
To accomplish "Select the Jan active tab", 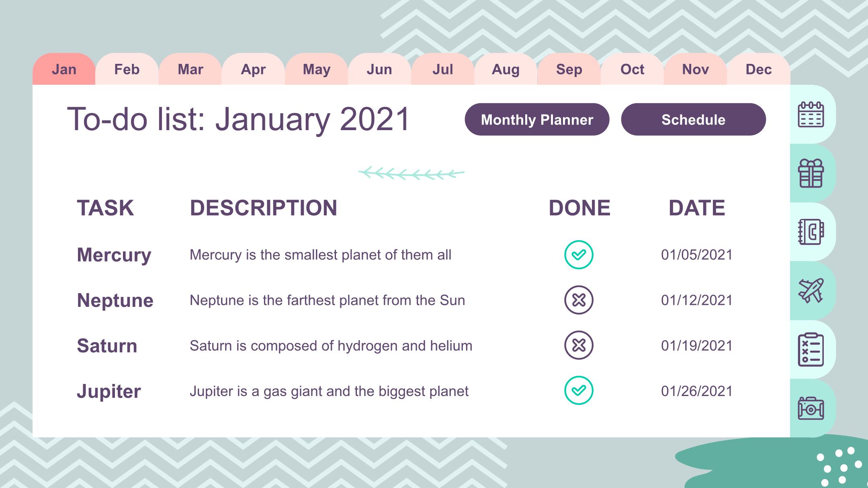I will pyautogui.click(x=64, y=69).
